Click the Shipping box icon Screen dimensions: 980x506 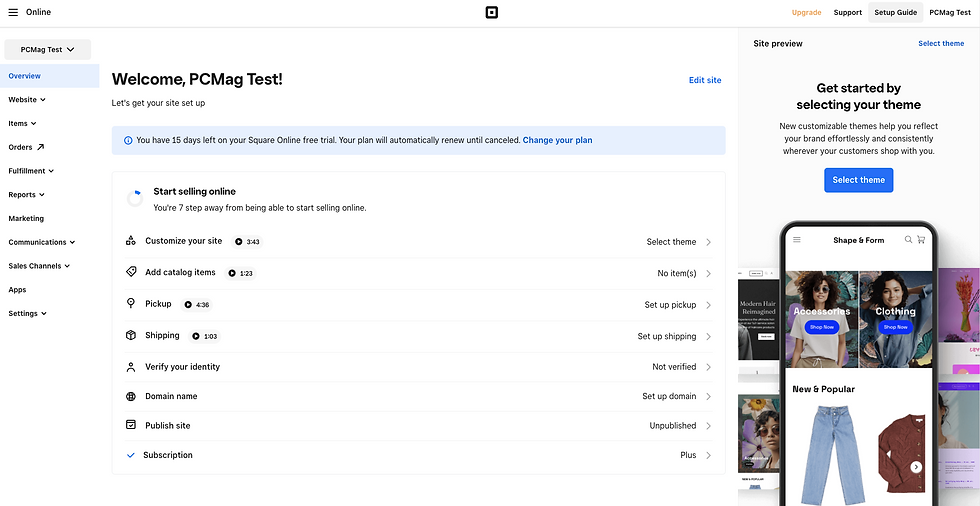131,335
